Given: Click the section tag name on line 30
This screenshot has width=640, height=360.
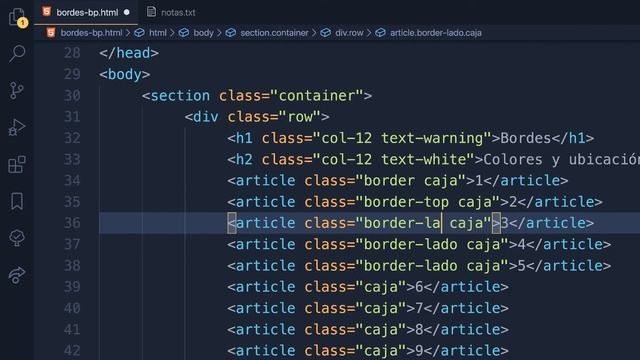Looking at the screenshot, I should point(180,96).
